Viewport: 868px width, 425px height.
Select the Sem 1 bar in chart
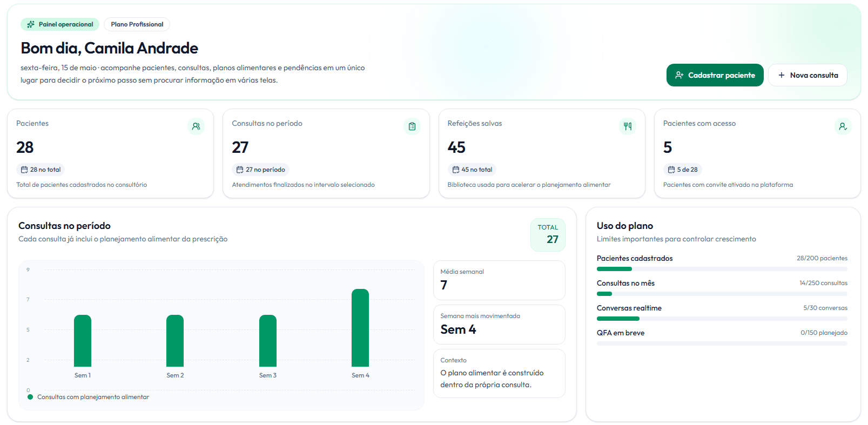[83, 341]
